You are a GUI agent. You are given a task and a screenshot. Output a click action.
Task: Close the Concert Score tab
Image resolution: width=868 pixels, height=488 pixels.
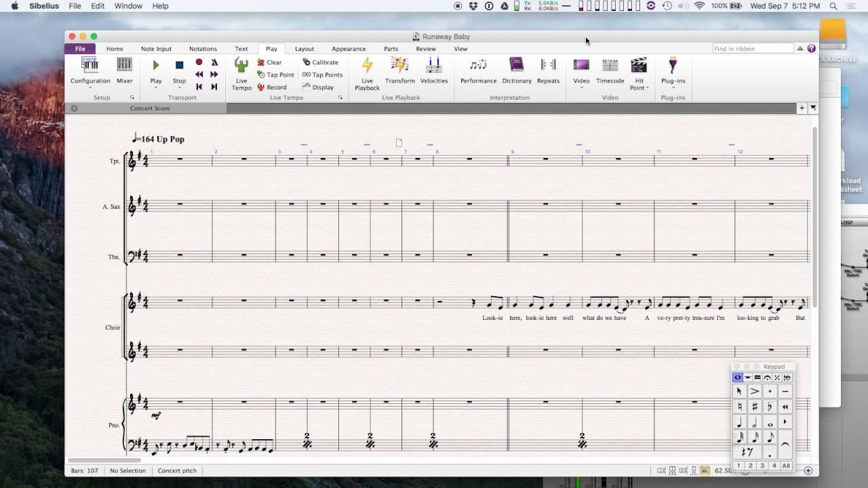74,108
